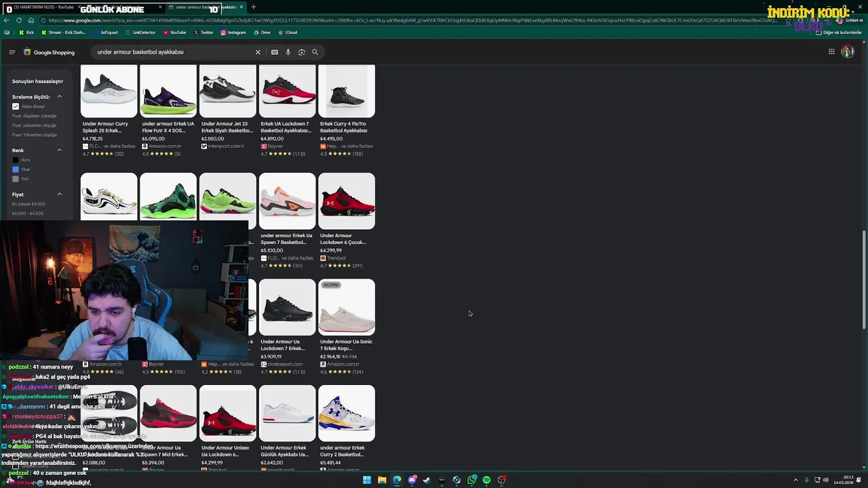The height and width of the screenshot is (488, 868).
Task: Open Diğer sık kullanılanlar bookmarks folder
Action: 839,33
